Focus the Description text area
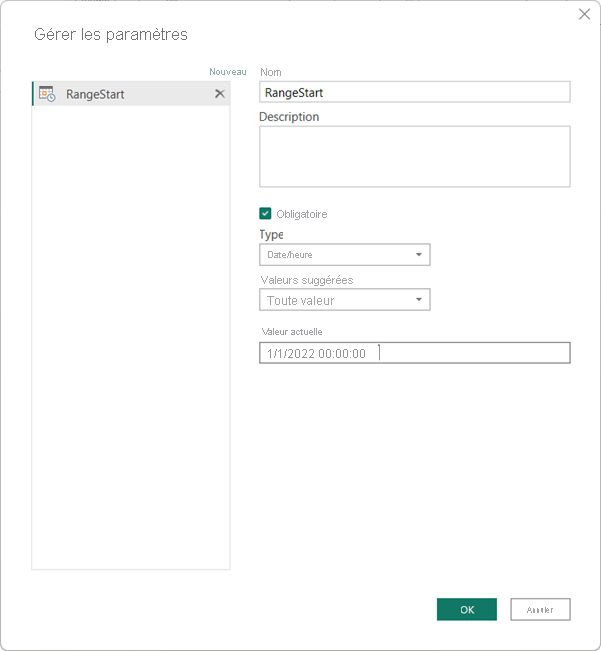Viewport: 601px width, 651px height. click(415, 157)
